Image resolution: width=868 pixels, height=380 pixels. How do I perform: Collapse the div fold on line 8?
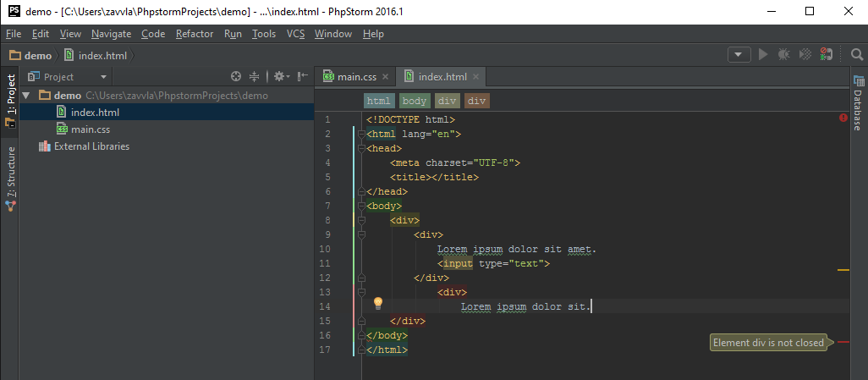[x=361, y=220]
